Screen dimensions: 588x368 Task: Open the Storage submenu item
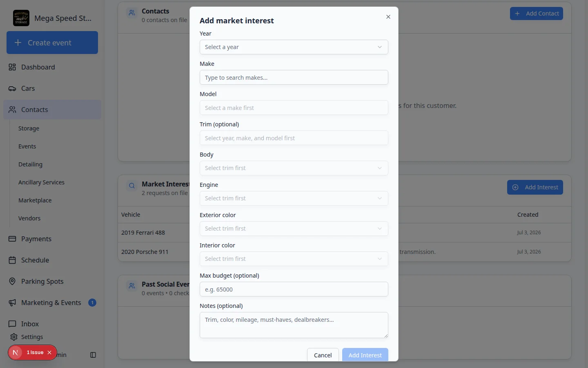29,128
